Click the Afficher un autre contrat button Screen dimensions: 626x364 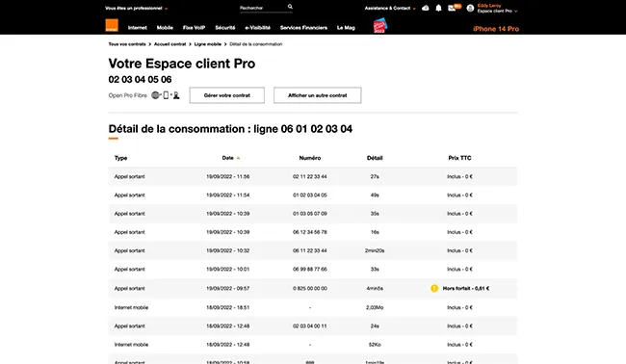318,95
